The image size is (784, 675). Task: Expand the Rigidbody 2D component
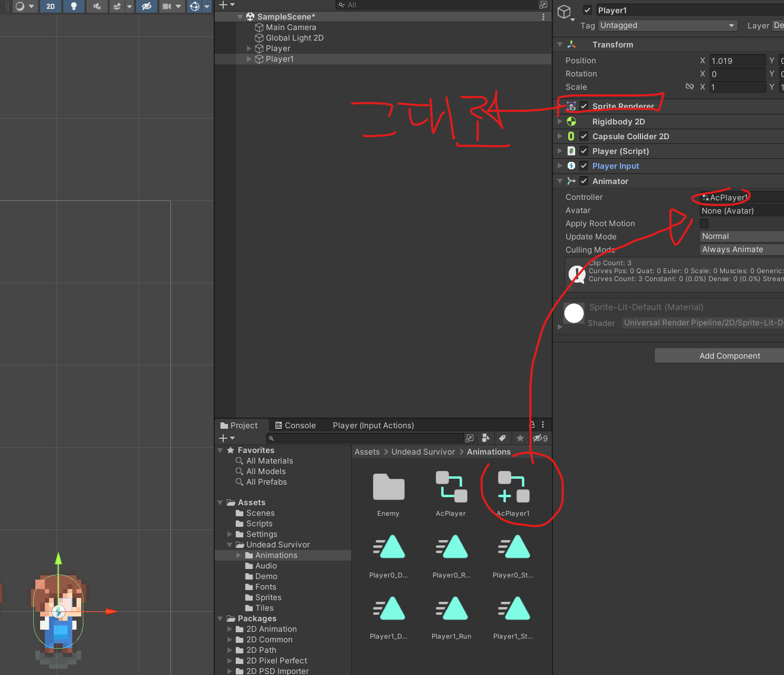pos(560,121)
